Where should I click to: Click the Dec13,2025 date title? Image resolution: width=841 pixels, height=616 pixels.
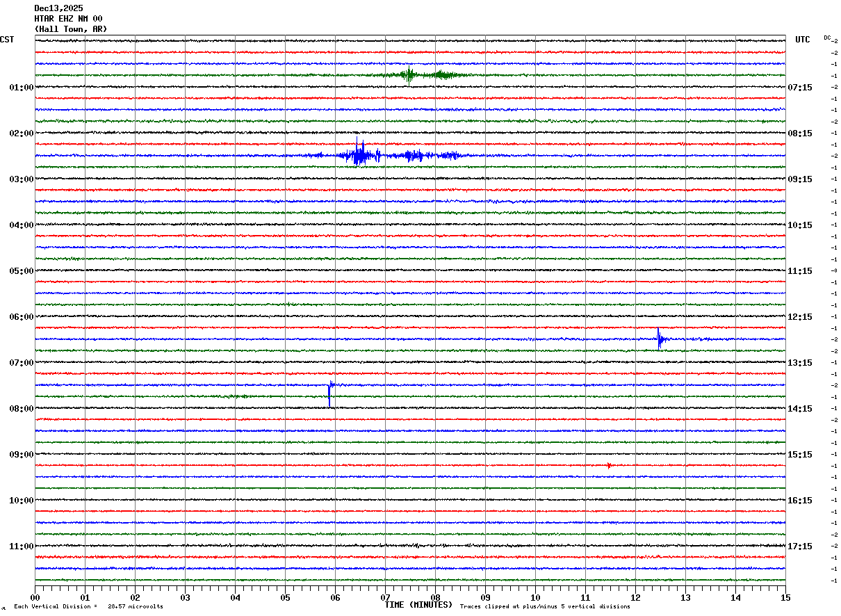pyautogui.click(x=58, y=8)
